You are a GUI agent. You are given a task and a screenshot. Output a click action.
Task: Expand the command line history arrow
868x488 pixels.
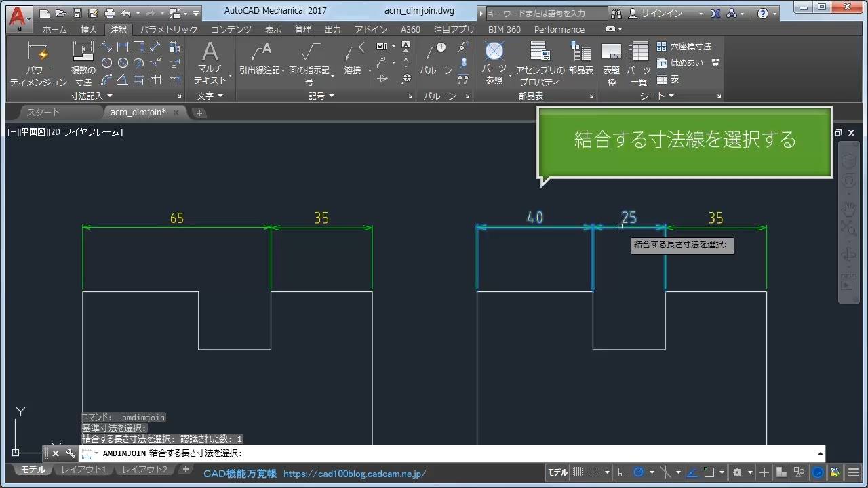[x=821, y=453]
